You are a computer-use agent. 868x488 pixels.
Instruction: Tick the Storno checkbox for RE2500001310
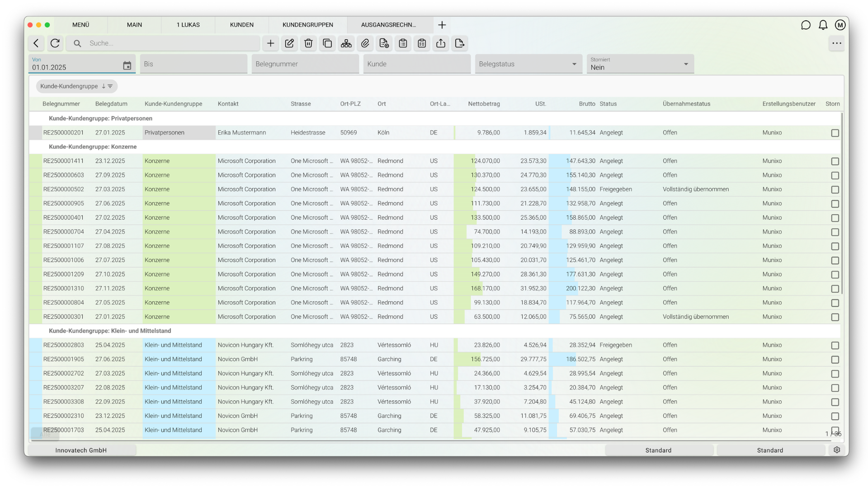click(x=835, y=289)
